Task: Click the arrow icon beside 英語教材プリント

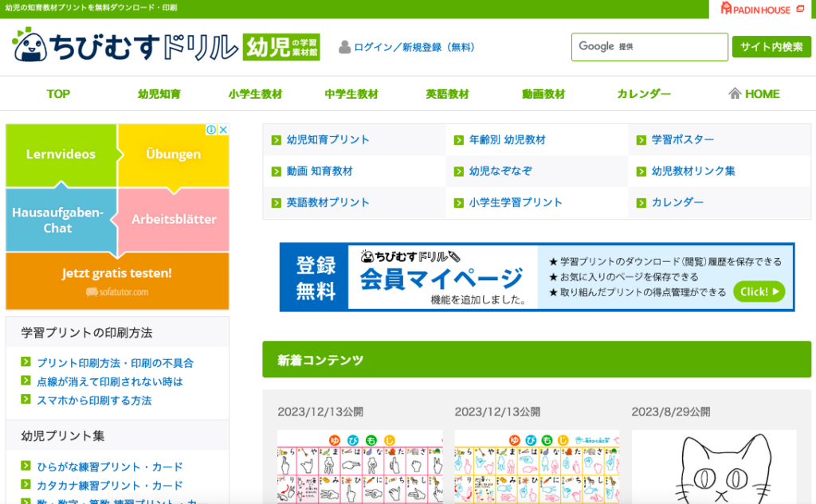Action: (x=277, y=202)
